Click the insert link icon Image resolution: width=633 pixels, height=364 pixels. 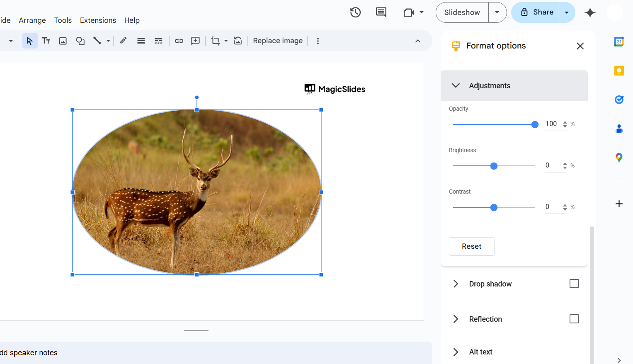click(x=179, y=41)
